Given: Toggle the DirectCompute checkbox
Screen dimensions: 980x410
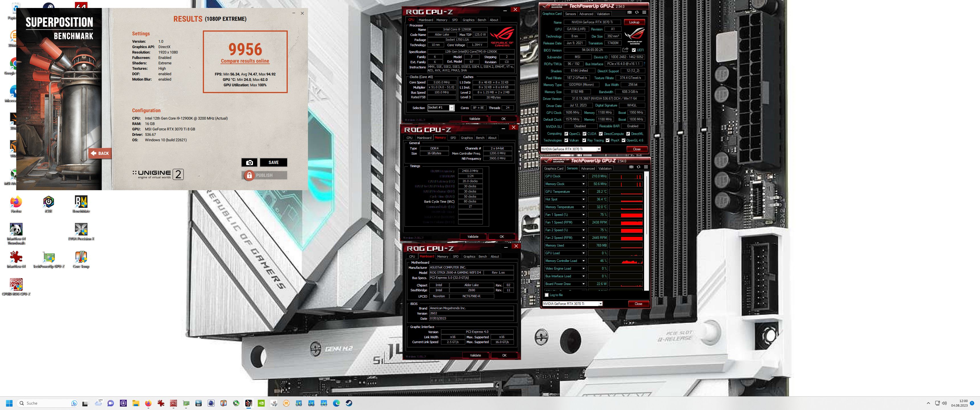Looking at the screenshot, I should coord(601,134).
